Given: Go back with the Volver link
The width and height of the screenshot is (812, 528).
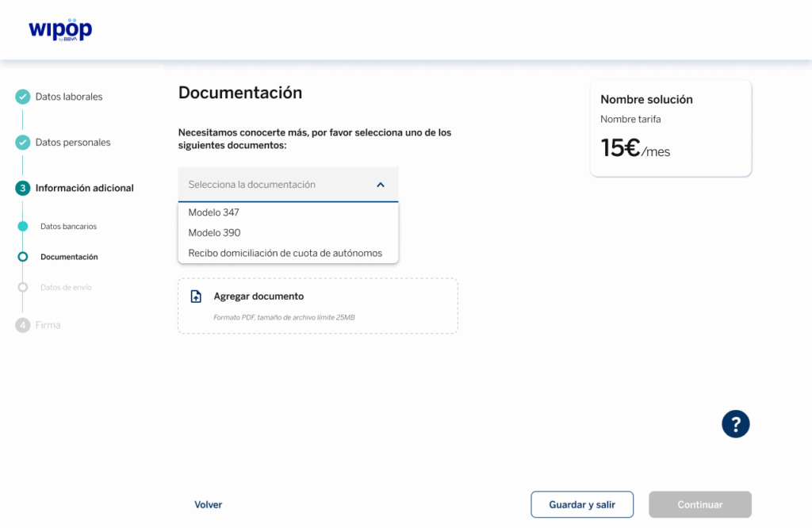Looking at the screenshot, I should [x=208, y=505].
